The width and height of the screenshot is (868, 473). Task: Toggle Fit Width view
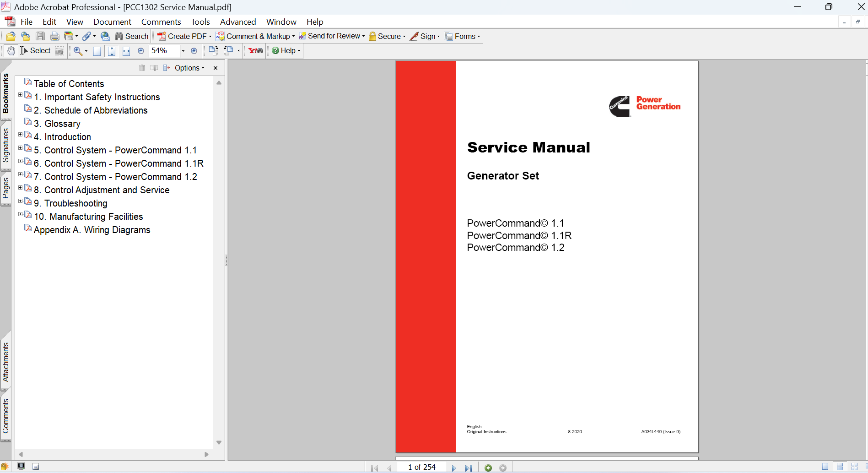pos(126,51)
